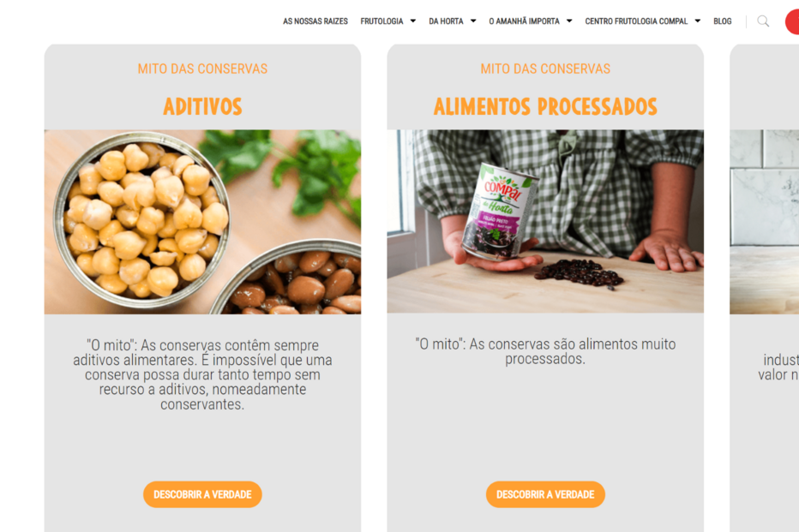Click the Alimentos Processados card title
799x532 pixels.
(545, 107)
